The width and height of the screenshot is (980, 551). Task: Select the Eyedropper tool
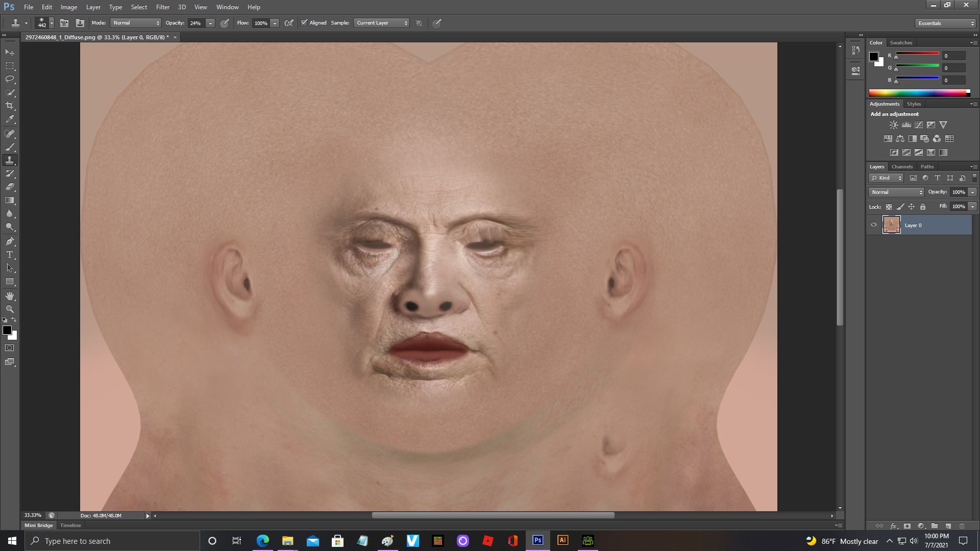[x=10, y=119]
